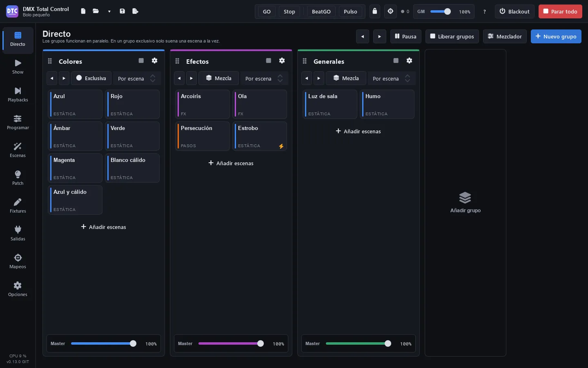Switch to the Playbacks tab
Viewport: 588px width, 368px height.
pyautogui.click(x=18, y=94)
